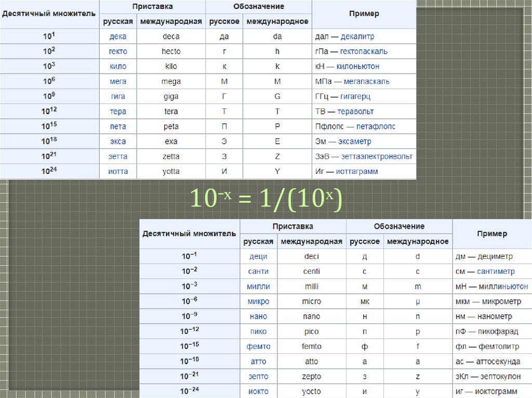
Task: Select the 'Пример' header in the lower table
Action: coord(491,234)
